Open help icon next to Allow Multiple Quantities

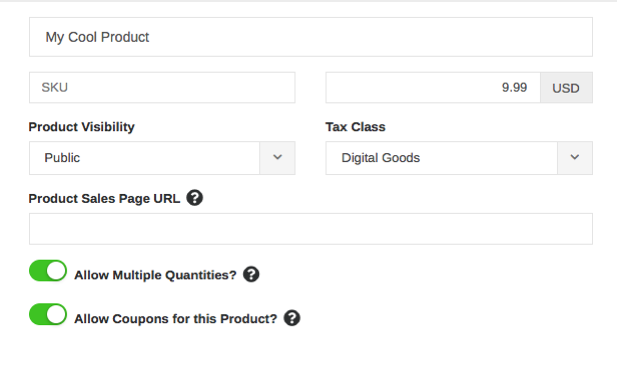[x=251, y=274]
